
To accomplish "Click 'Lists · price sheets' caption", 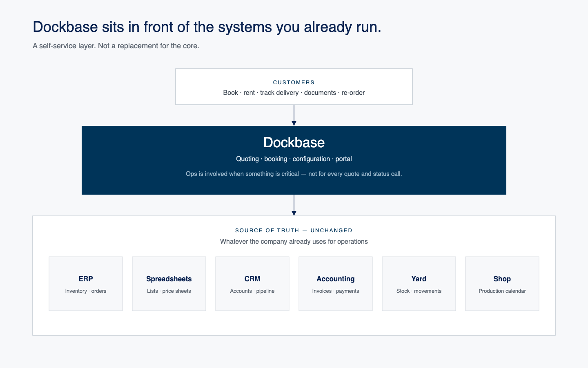I will (169, 291).
